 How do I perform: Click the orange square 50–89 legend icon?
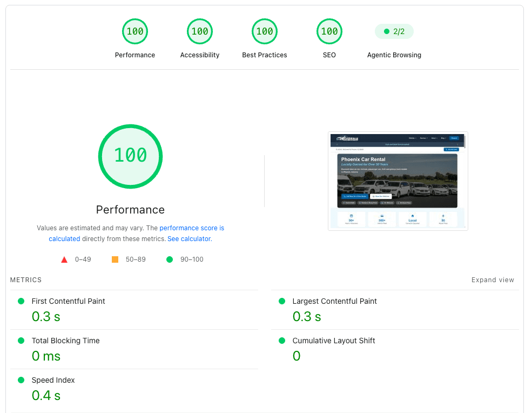pyautogui.click(x=115, y=259)
